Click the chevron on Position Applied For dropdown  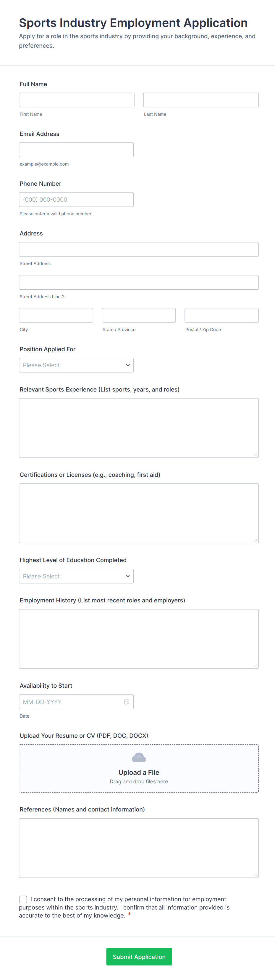pyautogui.click(x=128, y=365)
